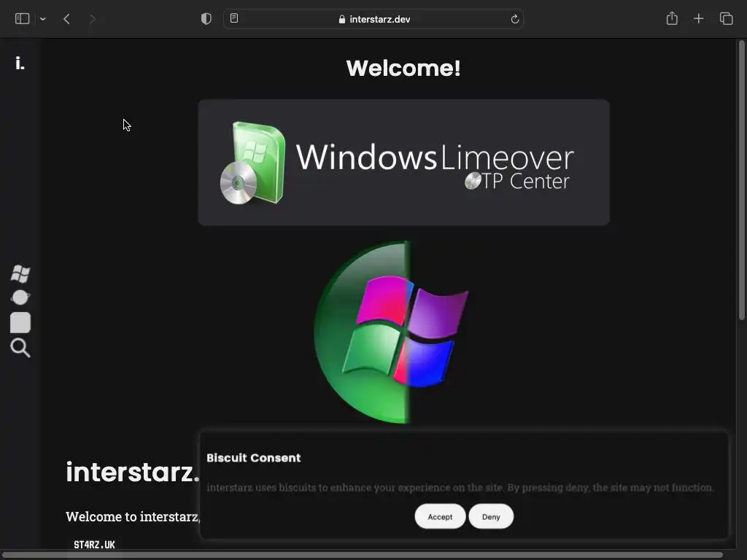The height and width of the screenshot is (560, 747).
Task: Click the large Windows orb logo
Action: pos(391,332)
